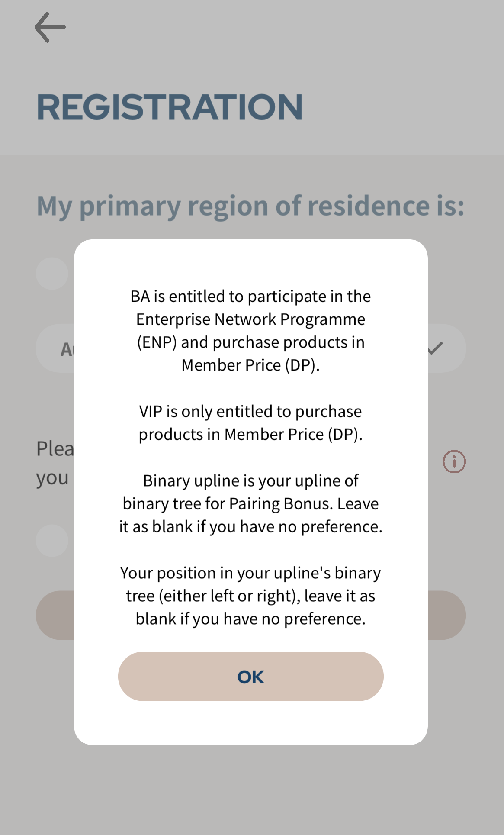Click the 'VIP is only entitled' paragraph
504x835 pixels.
tap(250, 422)
